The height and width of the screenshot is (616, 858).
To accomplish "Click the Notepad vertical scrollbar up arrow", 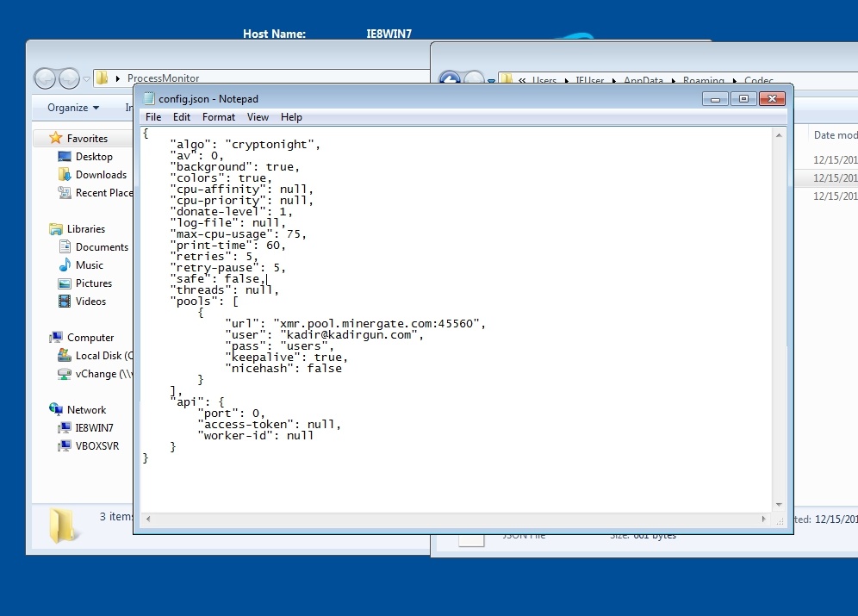I will pyautogui.click(x=779, y=135).
